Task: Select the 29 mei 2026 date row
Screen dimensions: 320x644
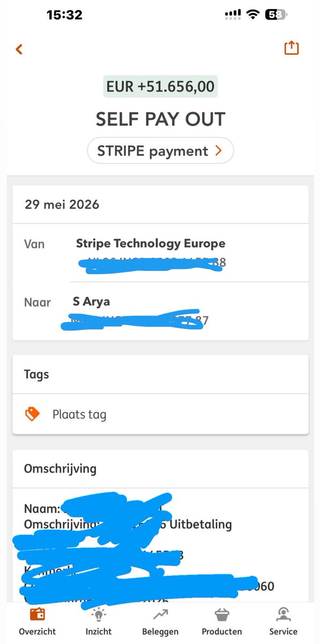Action: click(160, 204)
